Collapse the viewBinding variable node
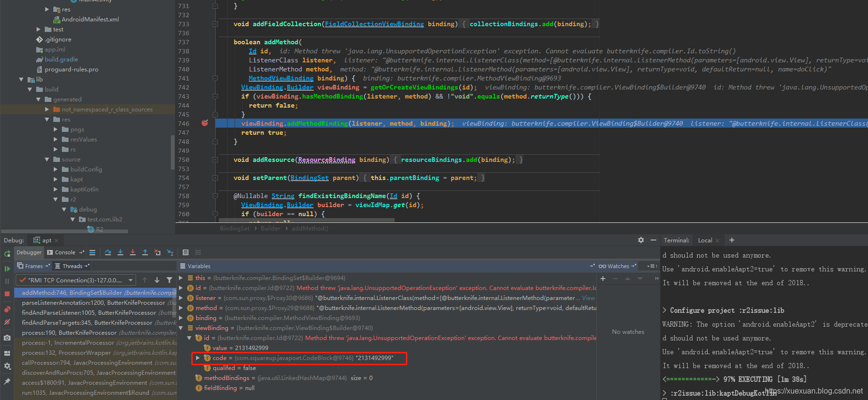This screenshot has height=400, width=868. [x=181, y=328]
